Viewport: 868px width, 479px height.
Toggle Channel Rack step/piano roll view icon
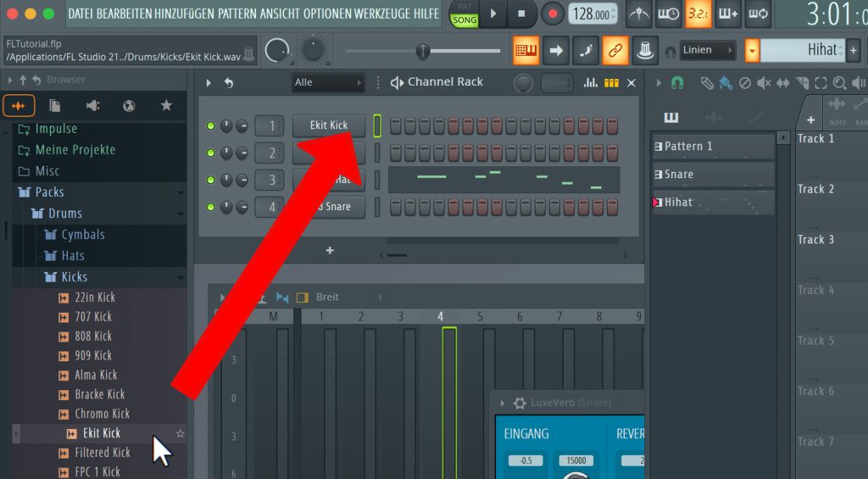611,83
